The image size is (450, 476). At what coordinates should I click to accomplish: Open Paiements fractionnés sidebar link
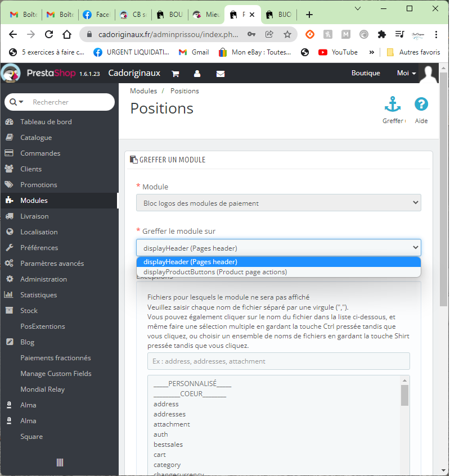[56, 358]
